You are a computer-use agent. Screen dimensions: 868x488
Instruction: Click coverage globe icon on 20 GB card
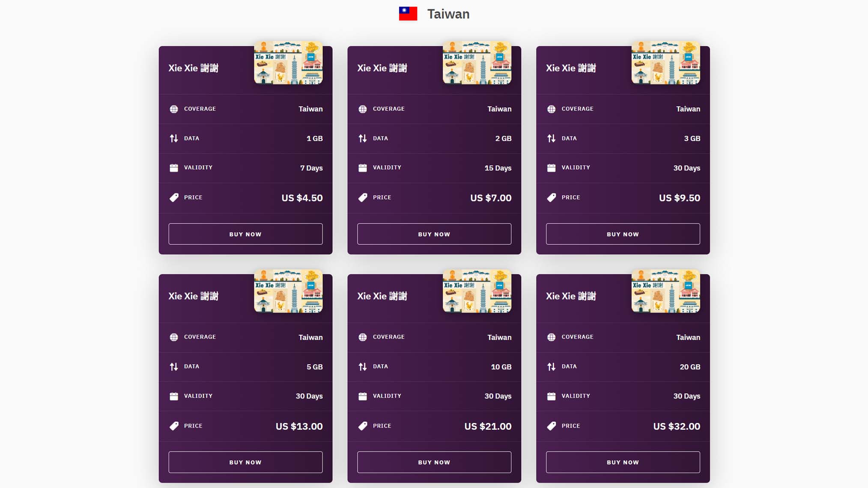pyautogui.click(x=552, y=337)
